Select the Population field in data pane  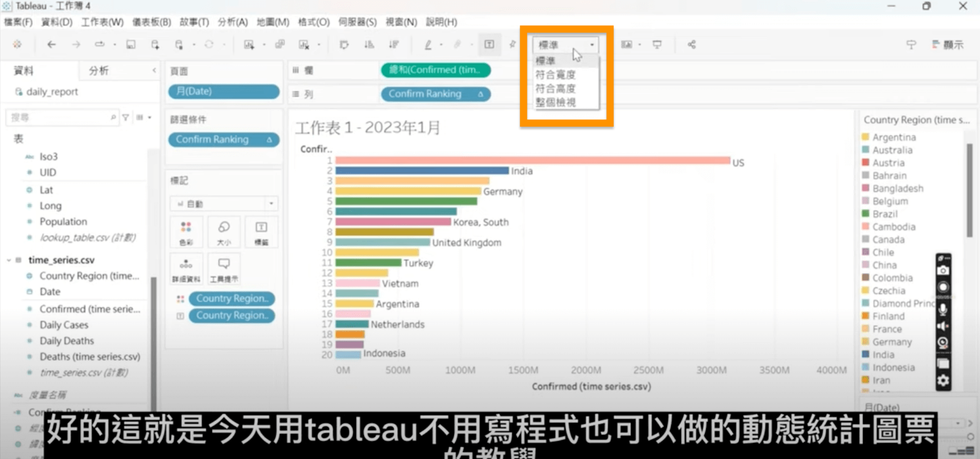coord(63,222)
